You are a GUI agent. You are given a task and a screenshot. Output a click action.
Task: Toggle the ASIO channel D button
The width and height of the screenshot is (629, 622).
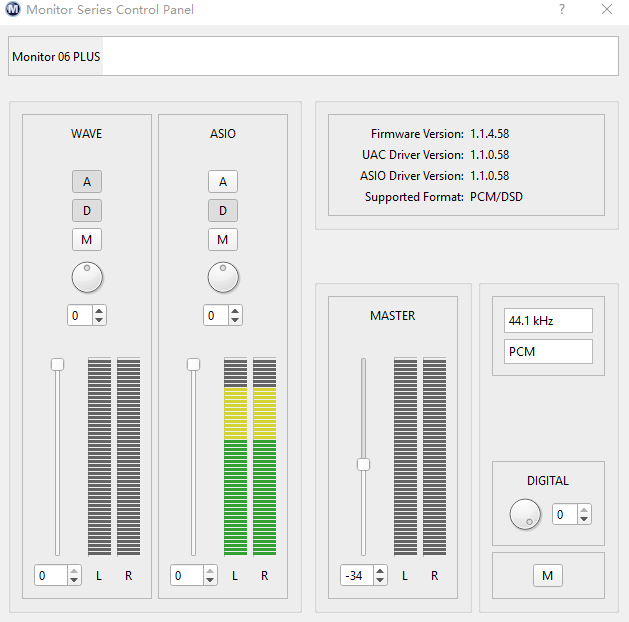[x=223, y=211]
